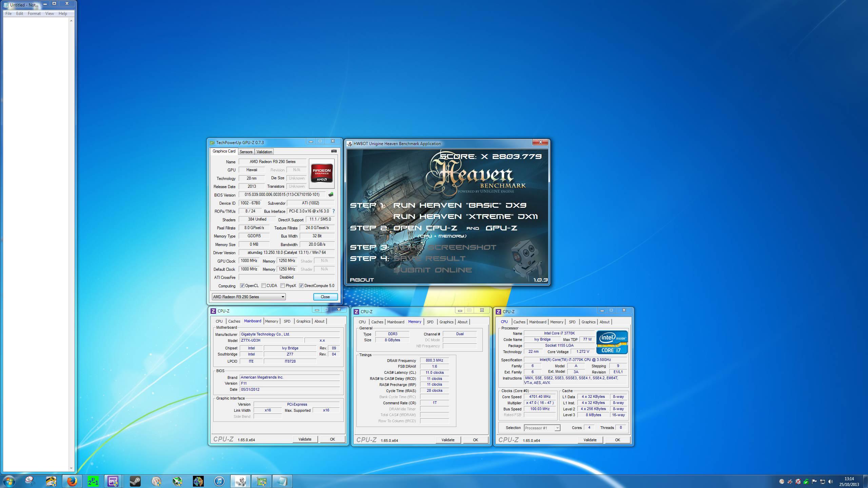Viewport: 868px width, 488px height.
Task: Open the Format menu in Notepad
Action: pyautogui.click(x=34, y=14)
